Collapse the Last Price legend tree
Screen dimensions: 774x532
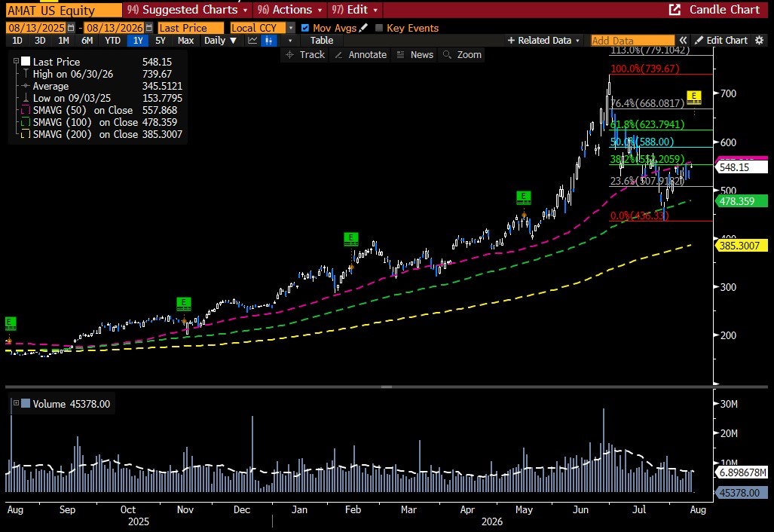pyautogui.click(x=16, y=61)
